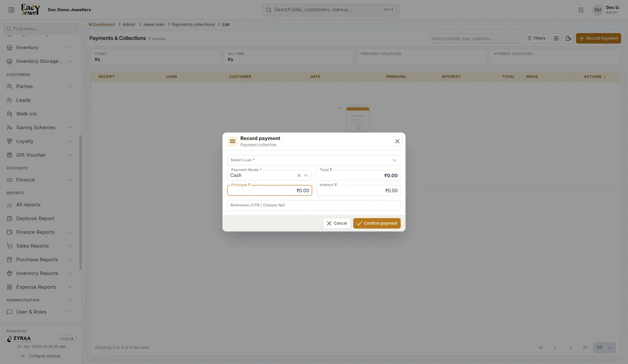Expand the Saving Schemes menu

(39, 127)
